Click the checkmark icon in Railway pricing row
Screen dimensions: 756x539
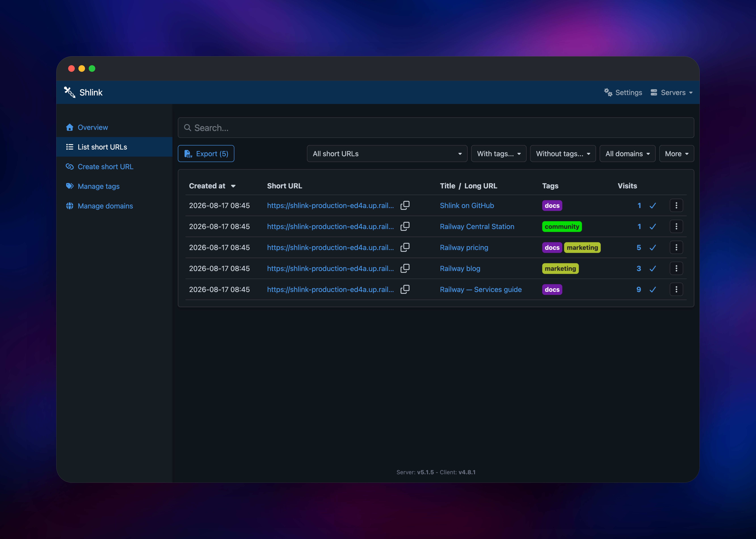tap(653, 248)
